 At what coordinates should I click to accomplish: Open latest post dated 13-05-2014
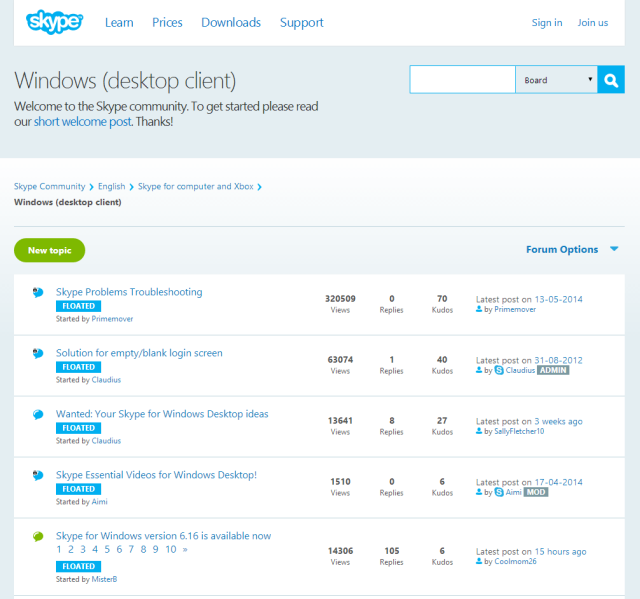click(x=558, y=299)
